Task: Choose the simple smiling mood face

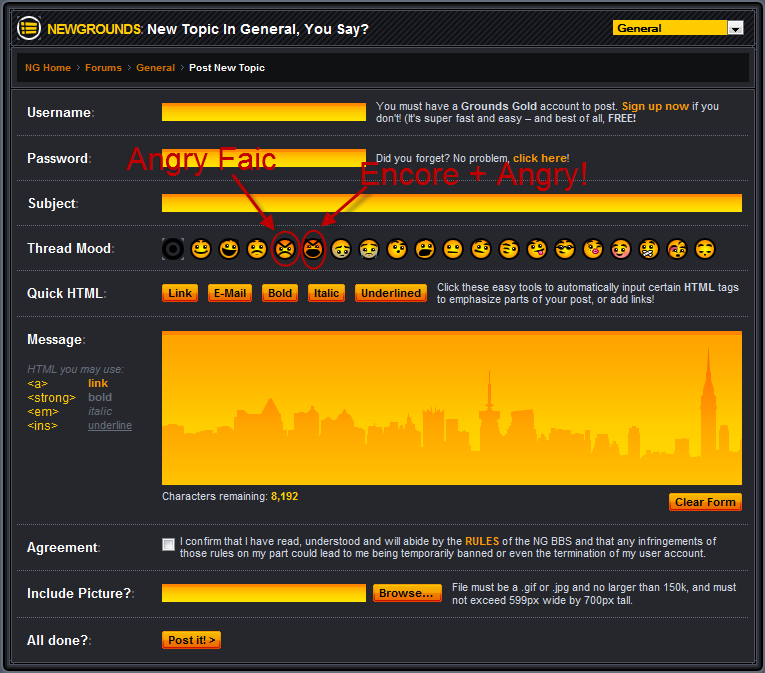Action: (201, 249)
